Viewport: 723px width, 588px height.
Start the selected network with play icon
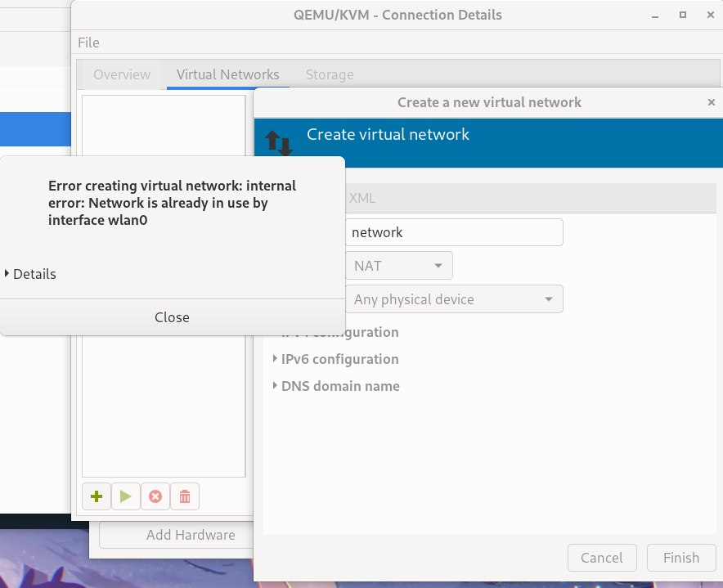coord(125,496)
